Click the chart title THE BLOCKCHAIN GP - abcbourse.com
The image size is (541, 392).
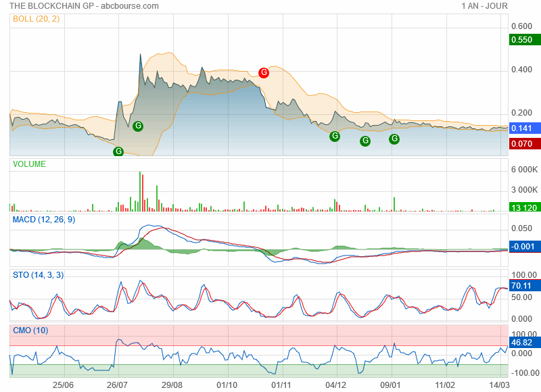point(84,6)
